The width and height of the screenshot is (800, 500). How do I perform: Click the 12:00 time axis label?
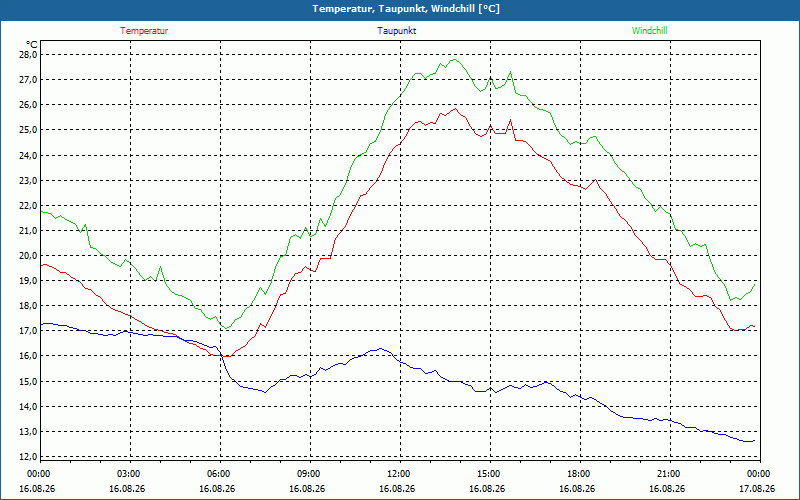401,474
